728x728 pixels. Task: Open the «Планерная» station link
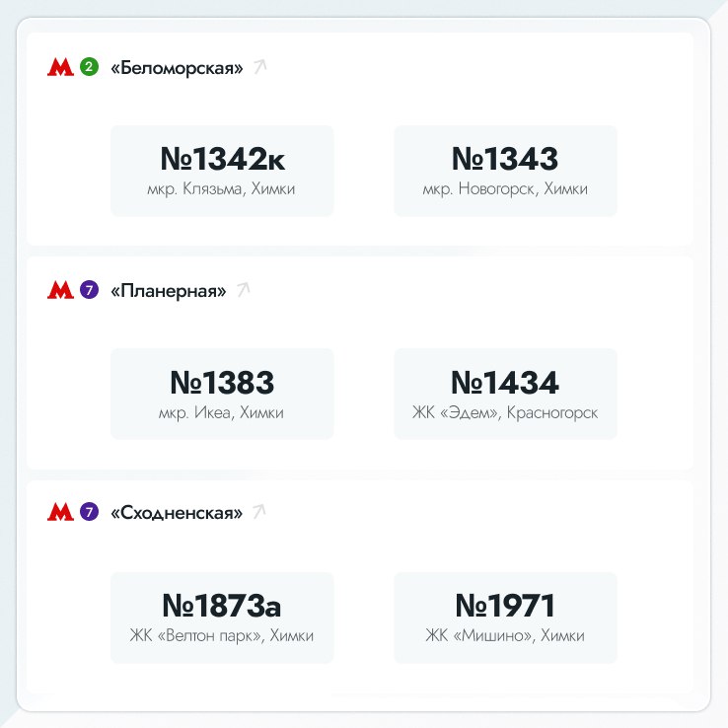[x=168, y=291]
